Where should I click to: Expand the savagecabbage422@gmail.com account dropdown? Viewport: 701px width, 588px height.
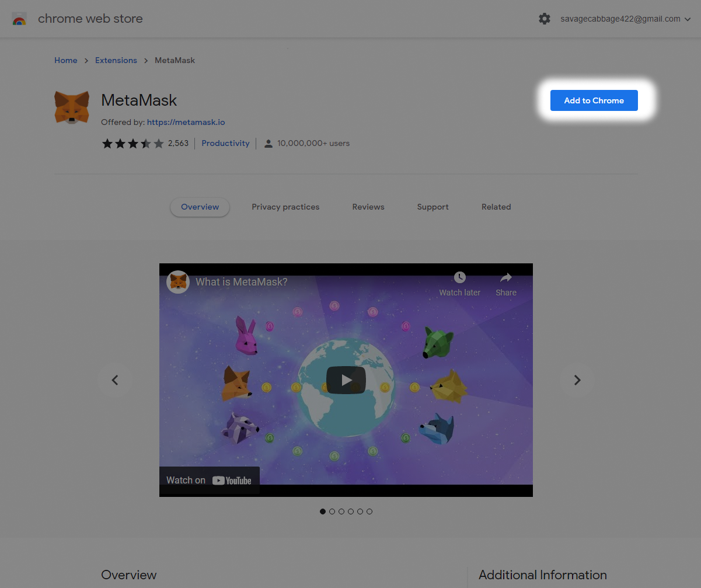coord(626,19)
